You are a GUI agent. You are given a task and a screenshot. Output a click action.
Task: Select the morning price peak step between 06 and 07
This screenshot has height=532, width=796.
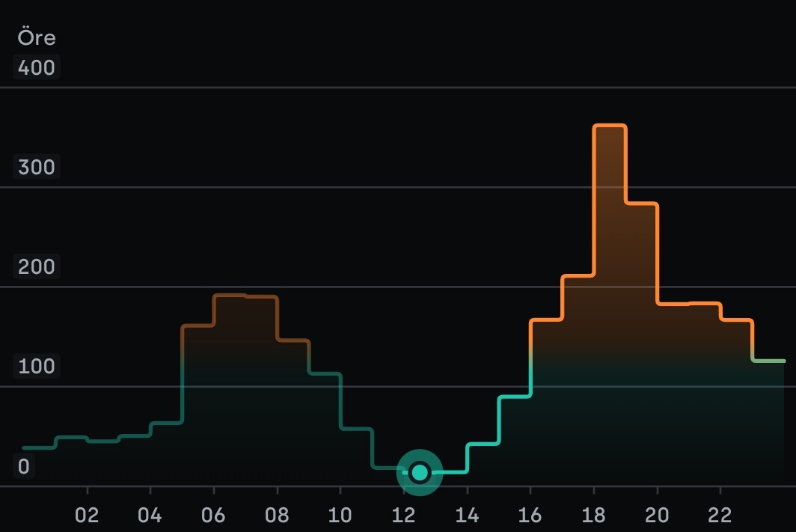(230, 295)
